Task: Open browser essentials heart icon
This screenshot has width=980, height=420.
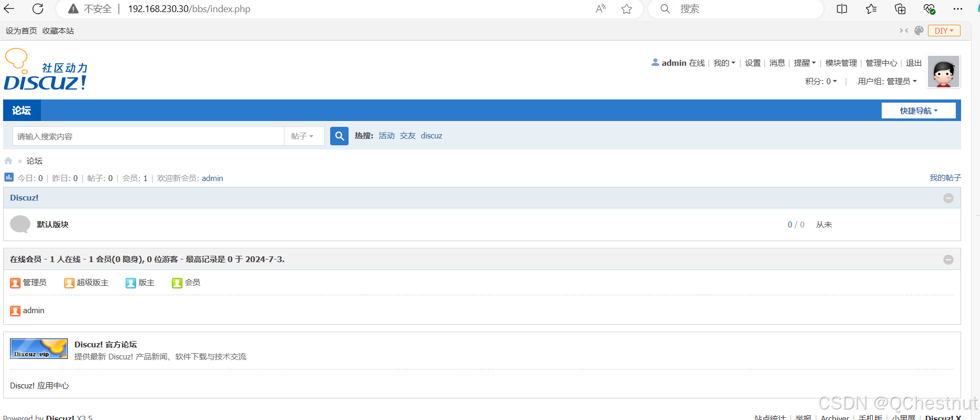Action: 929,8
